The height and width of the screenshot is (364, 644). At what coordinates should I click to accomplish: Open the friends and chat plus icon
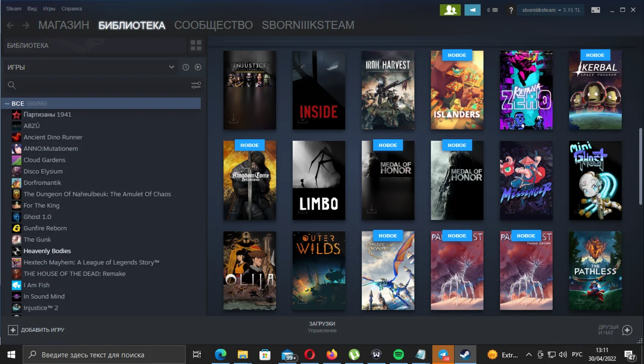(x=627, y=330)
